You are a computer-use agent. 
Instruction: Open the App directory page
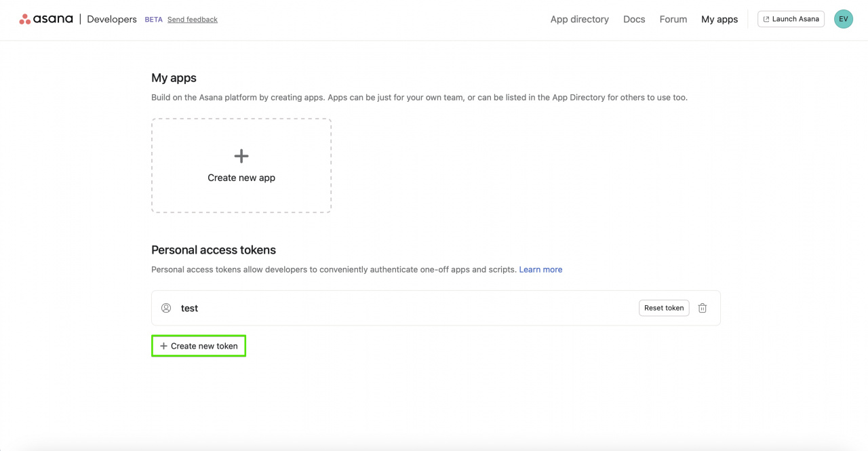[579, 19]
